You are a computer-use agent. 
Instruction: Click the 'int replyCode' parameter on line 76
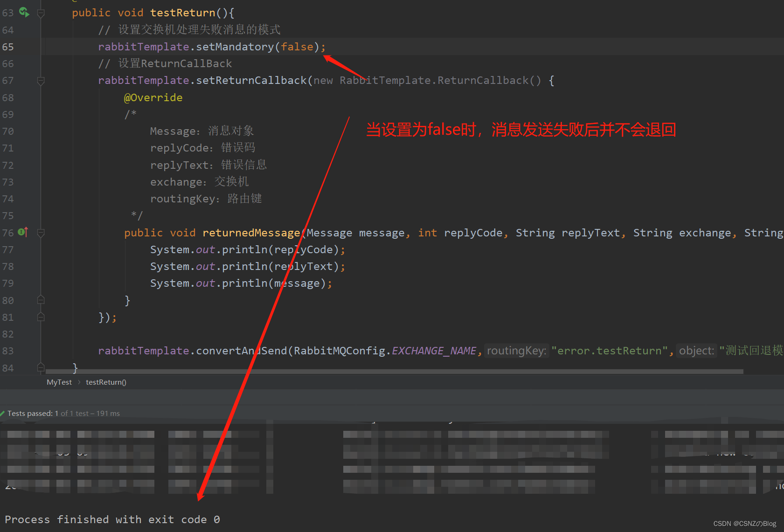(460, 233)
